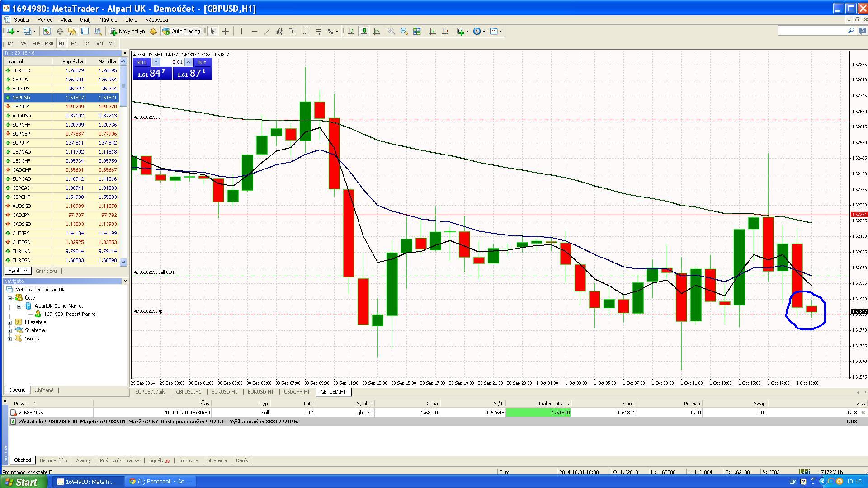Click the Nový pokyn button

click(127, 31)
